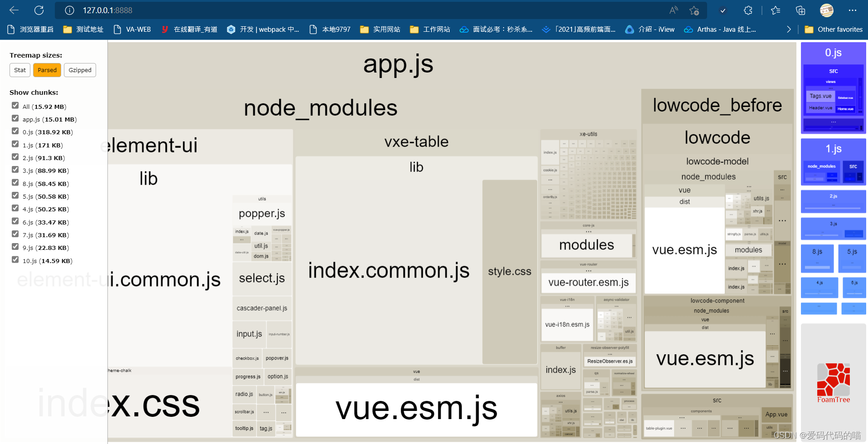Click the browser back arrow

pos(14,10)
